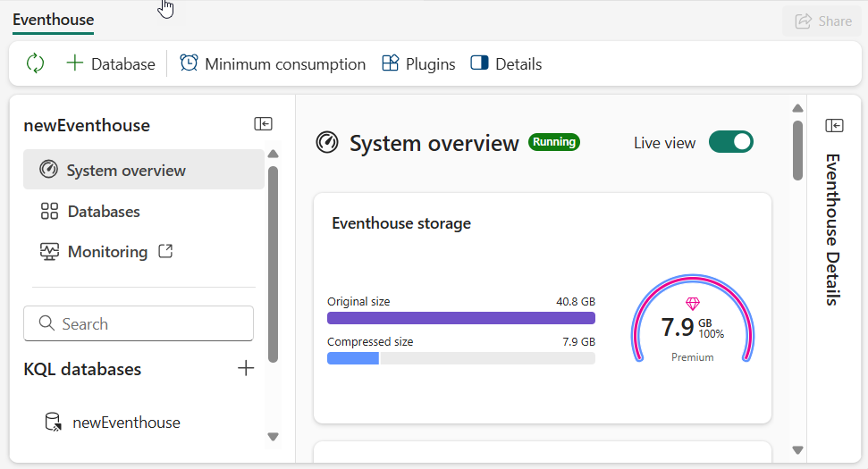This screenshot has height=469, width=868.
Task: Expand the Eventhouse Details side panel
Action: (x=834, y=125)
